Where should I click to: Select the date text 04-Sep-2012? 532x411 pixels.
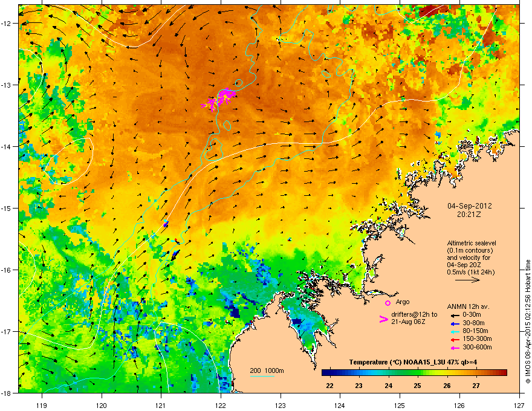click(x=470, y=206)
